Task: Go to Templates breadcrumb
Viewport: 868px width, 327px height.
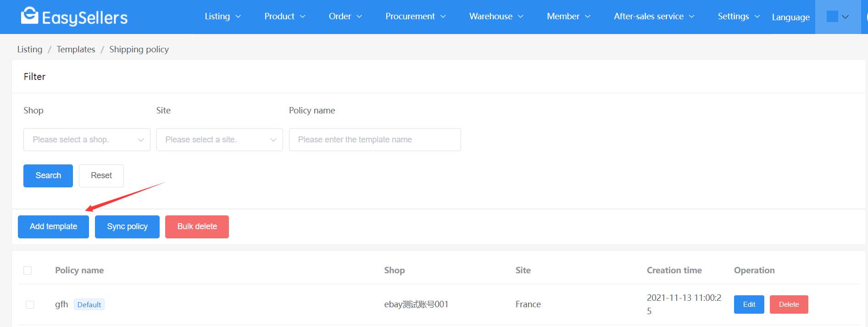Action: (x=76, y=49)
